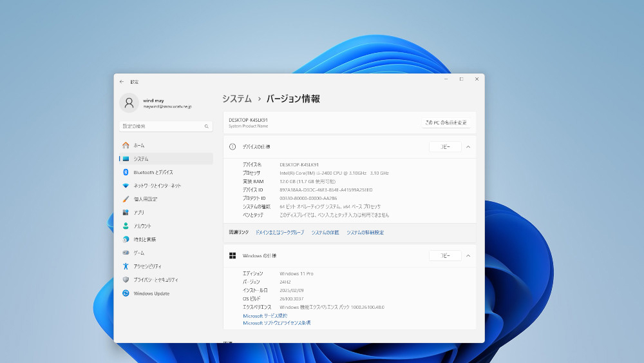644x363 pixels.
Task: Collapse the Windows の仕様 section chevron
Action: [x=468, y=256]
